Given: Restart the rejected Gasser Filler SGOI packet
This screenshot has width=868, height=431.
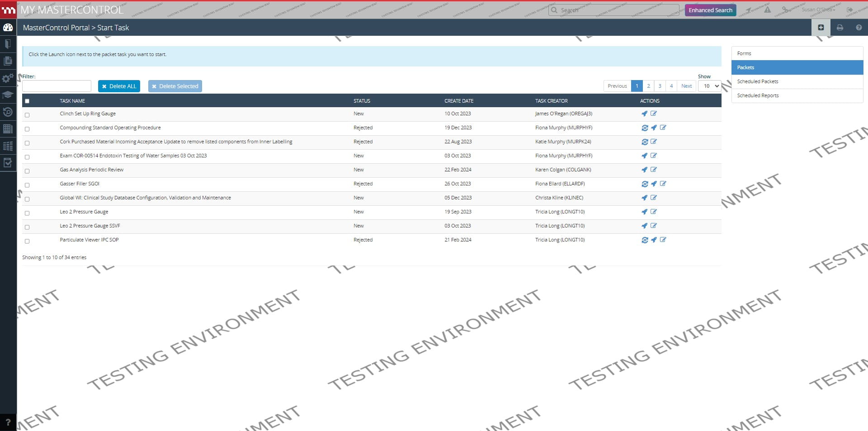Looking at the screenshot, I should click(x=645, y=184).
